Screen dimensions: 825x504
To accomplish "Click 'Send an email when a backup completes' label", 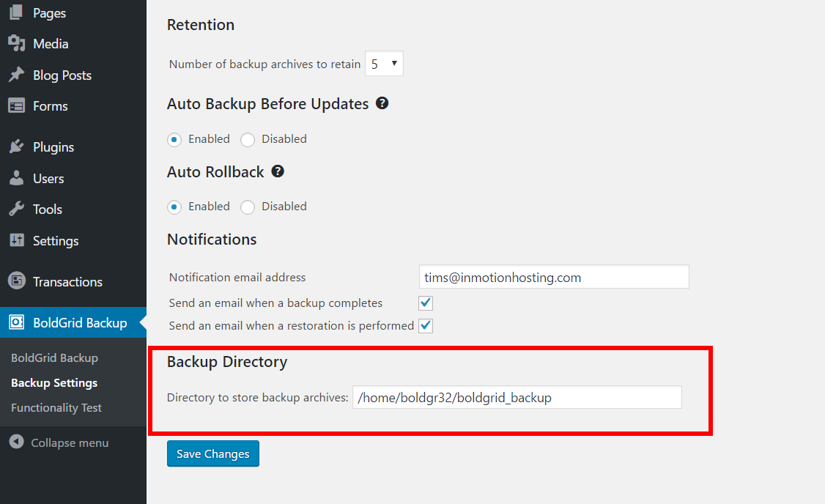I will click(275, 303).
